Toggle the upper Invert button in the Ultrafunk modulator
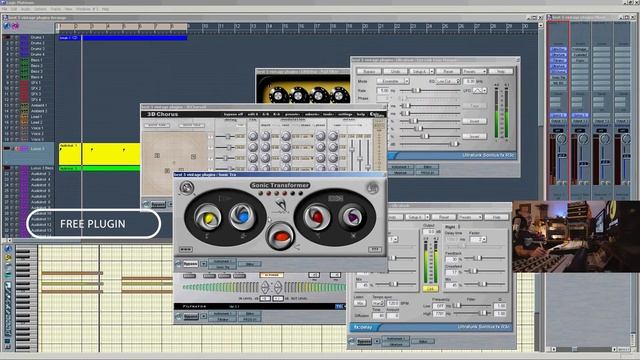The height and width of the screenshot is (360, 640). [474, 121]
